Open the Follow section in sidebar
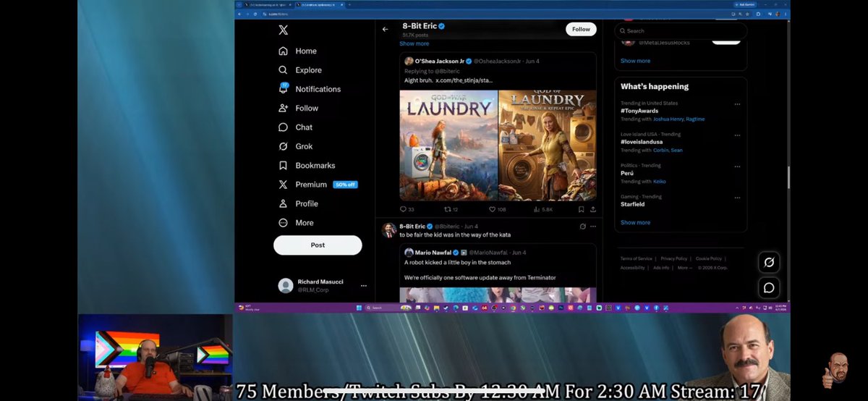The height and width of the screenshot is (401, 868). click(x=299, y=108)
